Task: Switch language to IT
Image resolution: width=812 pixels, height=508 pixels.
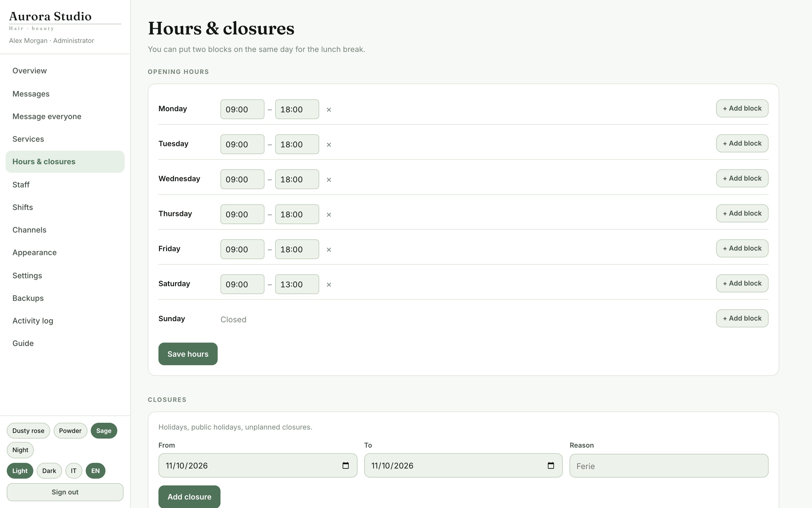Action: [74, 471]
